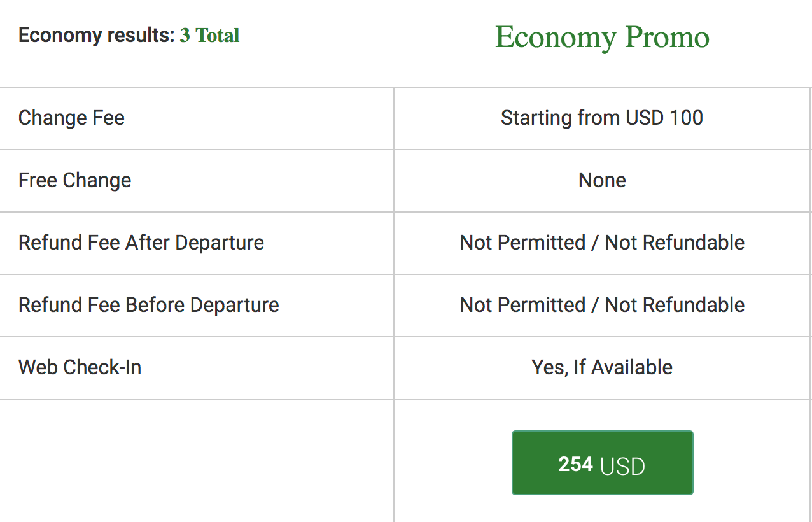Click the "Economy results:" label
Image resolution: width=812 pixels, height=522 pixels.
(96, 35)
